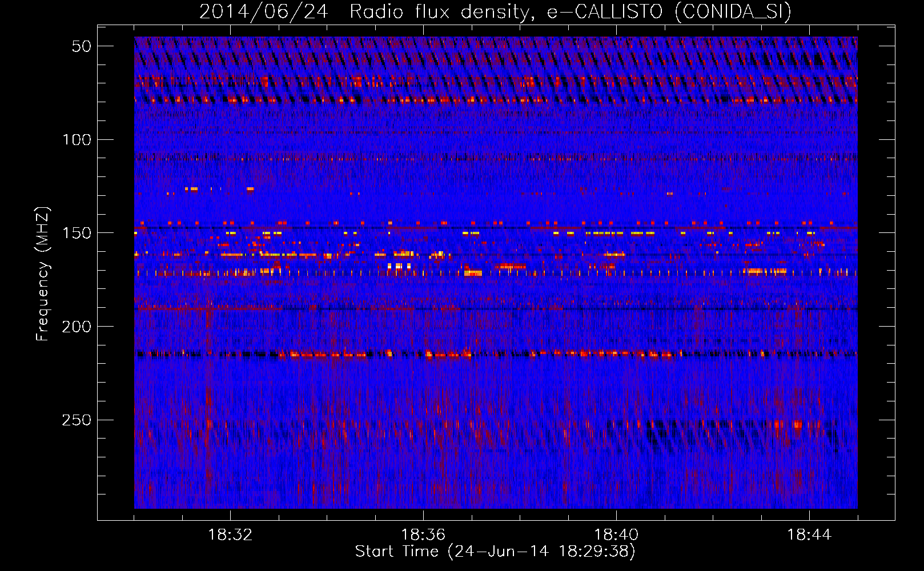Screen dimensions: 924x571
Task: Click the 18:44 time tick label
Action: click(x=809, y=535)
